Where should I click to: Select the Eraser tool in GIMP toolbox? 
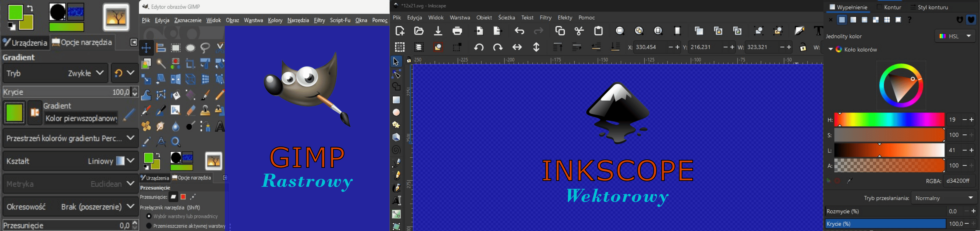coord(191,110)
